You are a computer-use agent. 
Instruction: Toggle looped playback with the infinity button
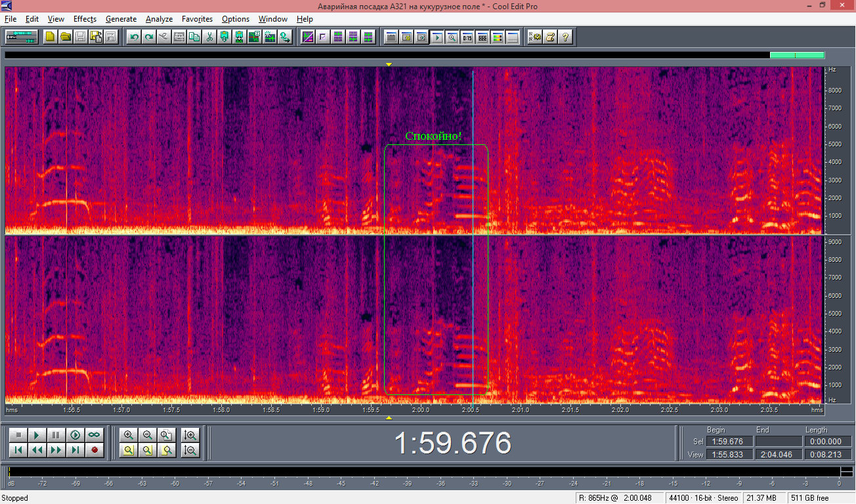click(x=95, y=434)
